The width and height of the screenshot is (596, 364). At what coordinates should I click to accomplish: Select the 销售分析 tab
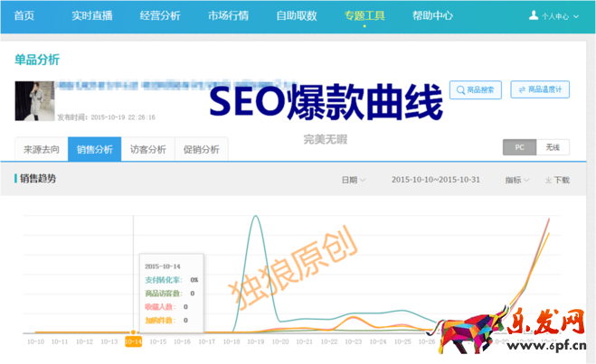[x=94, y=149]
